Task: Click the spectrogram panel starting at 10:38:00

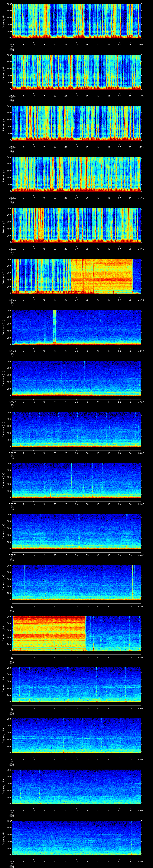Action: 76,481
